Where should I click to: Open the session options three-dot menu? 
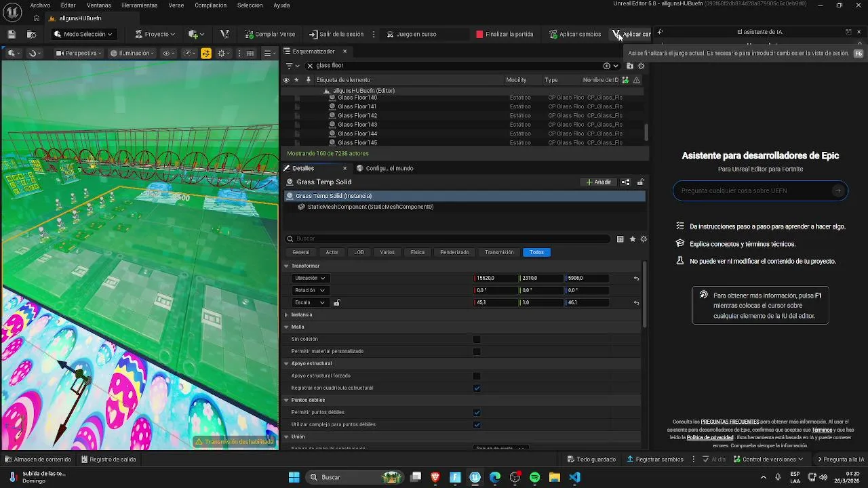(x=374, y=34)
